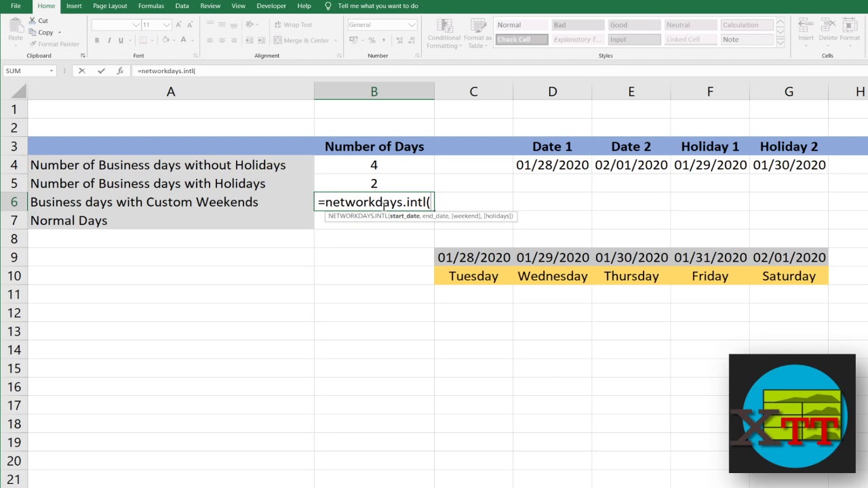Image resolution: width=868 pixels, height=488 pixels.
Task: Select cell with date 01/28/2020 under Date 1
Action: click(552, 165)
